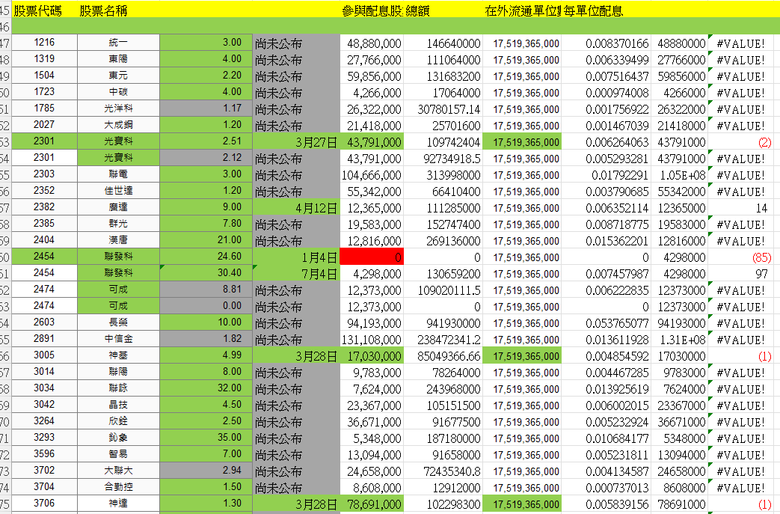Click the stock name cell 光洋科
The height and width of the screenshot is (514, 780).
(118, 108)
